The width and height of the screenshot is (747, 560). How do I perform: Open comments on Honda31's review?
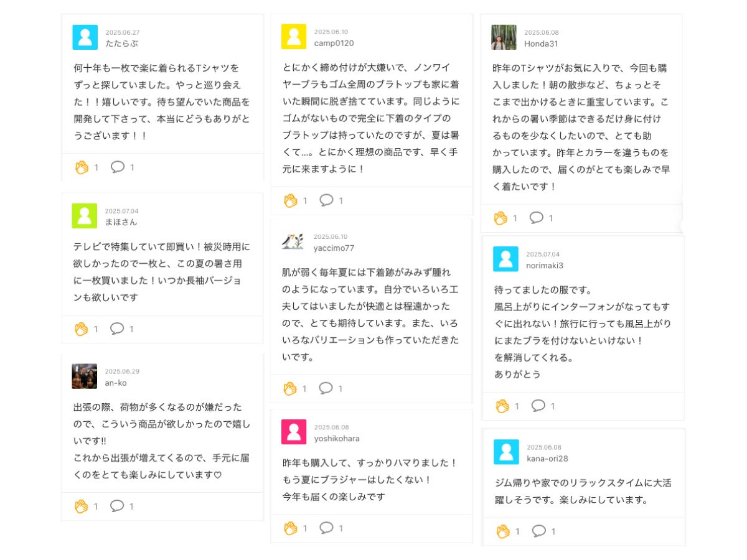click(536, 218)
